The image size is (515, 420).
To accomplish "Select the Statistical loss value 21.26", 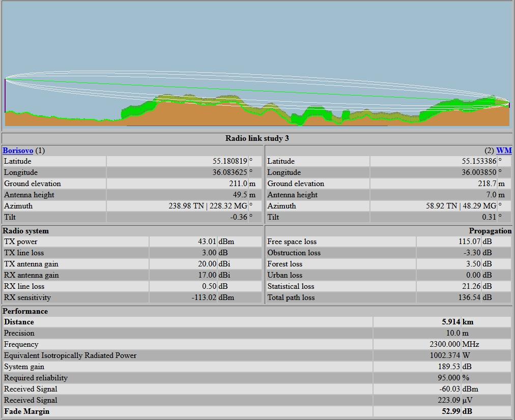I will [x=471, y=286].
